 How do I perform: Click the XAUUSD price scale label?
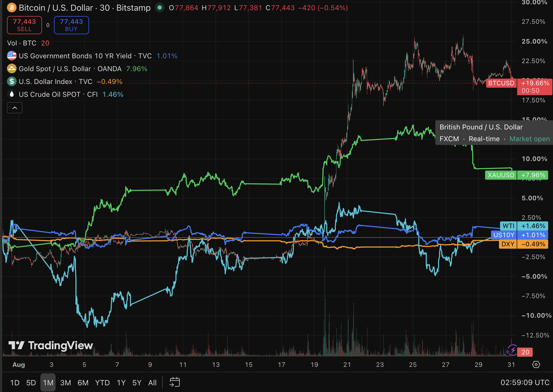(x=501, y=175)
